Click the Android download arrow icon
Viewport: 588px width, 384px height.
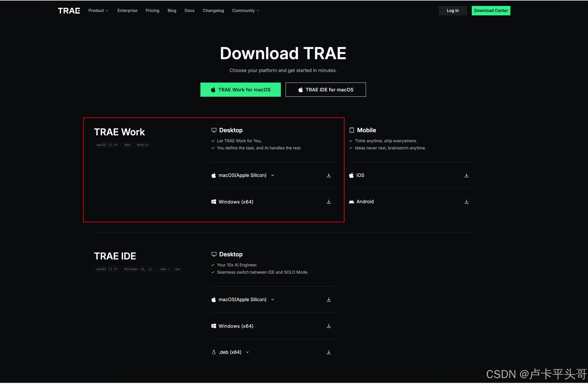466,202
